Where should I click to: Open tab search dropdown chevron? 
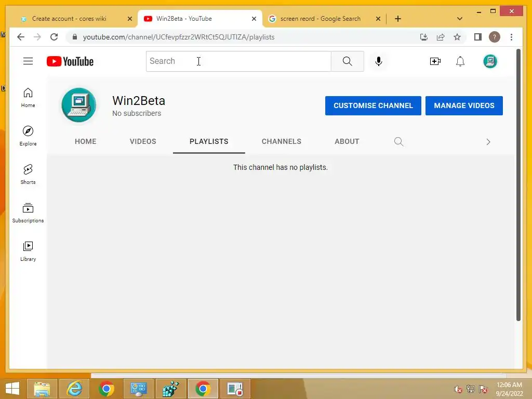(460, 19)
